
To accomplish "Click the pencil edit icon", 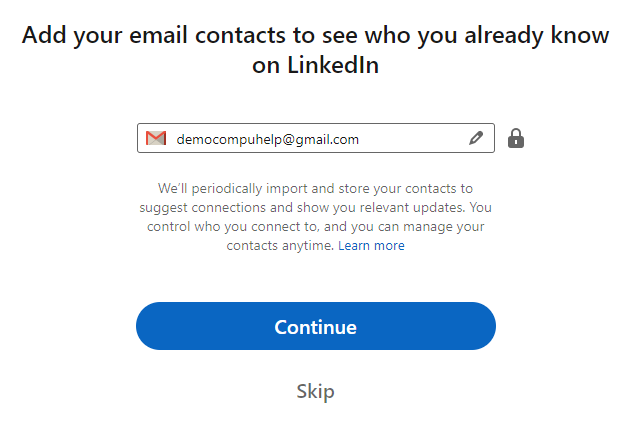I will pos(476,139).
